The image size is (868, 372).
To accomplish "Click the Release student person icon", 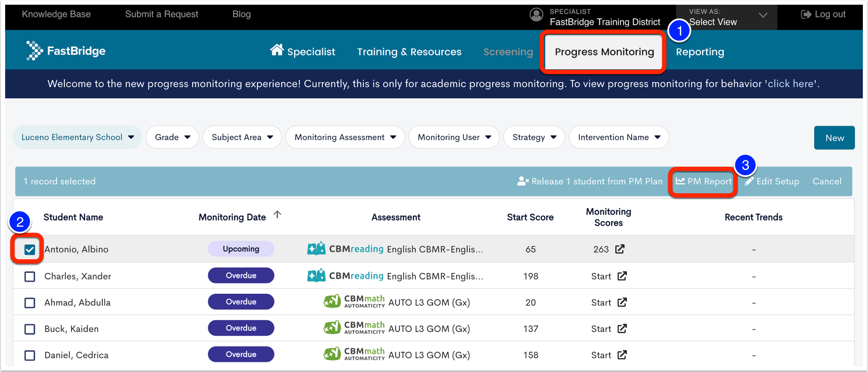I will click(523, 181).
